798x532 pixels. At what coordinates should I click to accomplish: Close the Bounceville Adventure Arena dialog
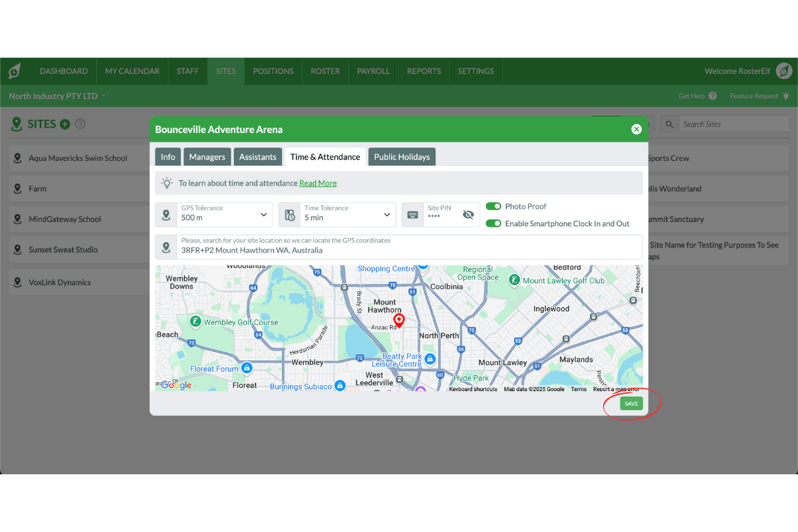(x=636, y=129)
